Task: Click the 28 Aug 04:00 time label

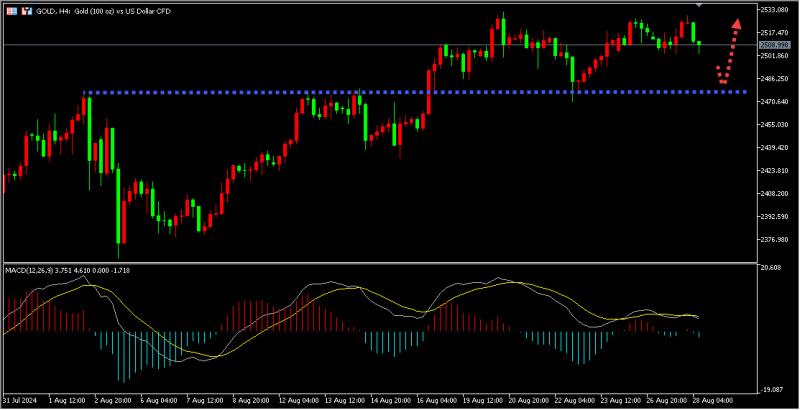Action: pos(715,400)
